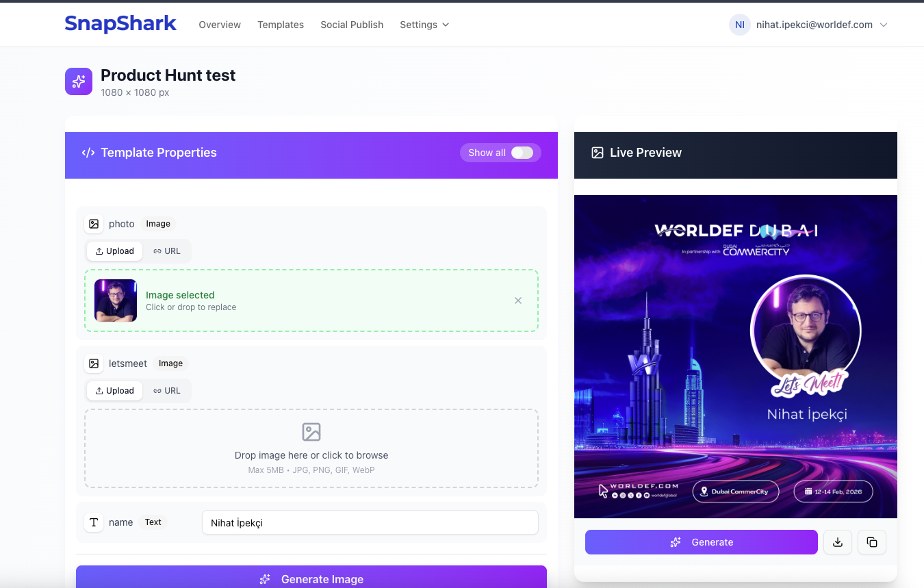This screenshot has width=924, height=588.
Task: Click the letsmeet drop image zone
Action: [x=311, y=448]
